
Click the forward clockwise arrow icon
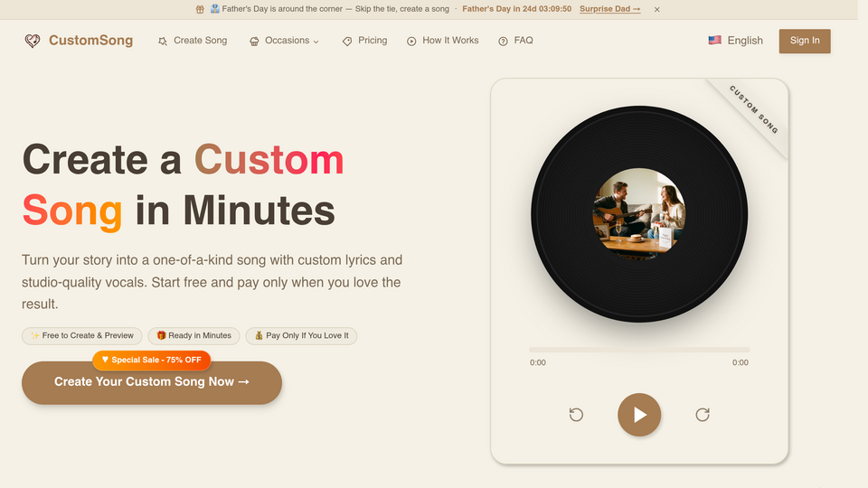(703, 415)
